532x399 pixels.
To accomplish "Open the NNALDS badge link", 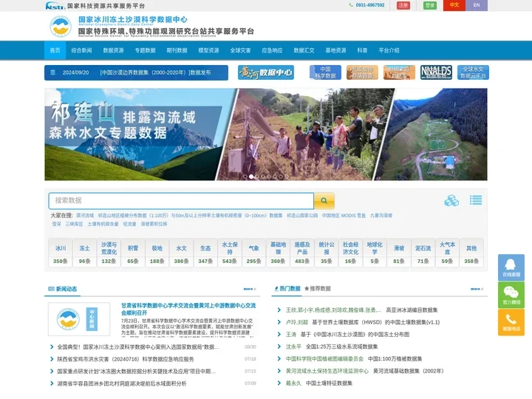I will (x=436, y=72).
